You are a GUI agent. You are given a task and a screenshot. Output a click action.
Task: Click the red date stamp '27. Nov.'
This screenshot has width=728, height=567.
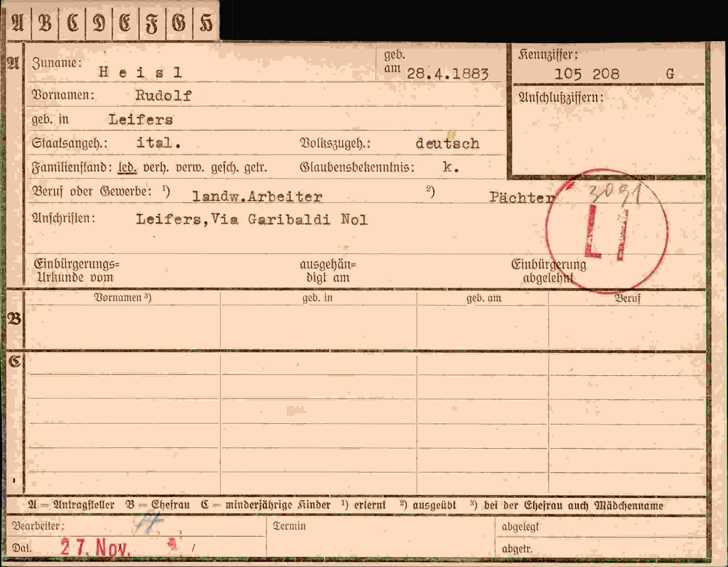tap(95, 547)
